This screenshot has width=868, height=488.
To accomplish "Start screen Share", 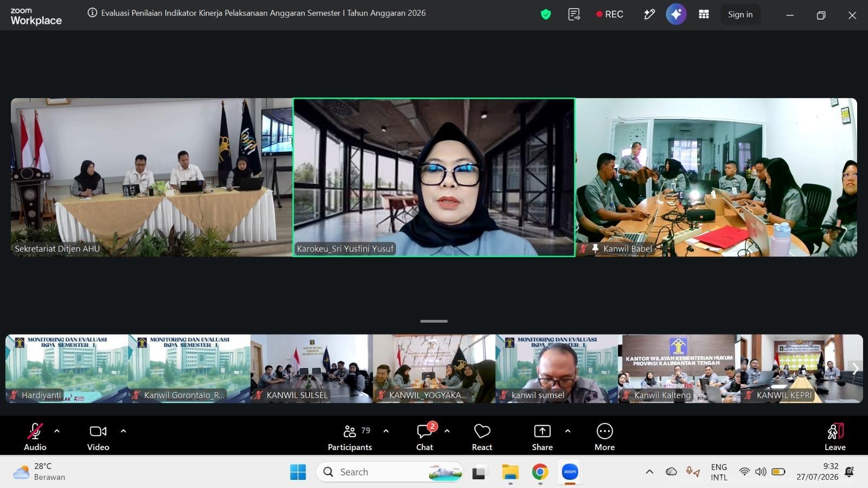I will coord(542,436).
